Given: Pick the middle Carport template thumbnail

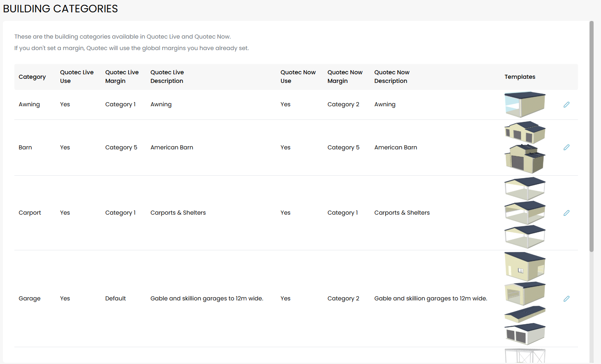Looking at the screenshot, I should point(525,213).
